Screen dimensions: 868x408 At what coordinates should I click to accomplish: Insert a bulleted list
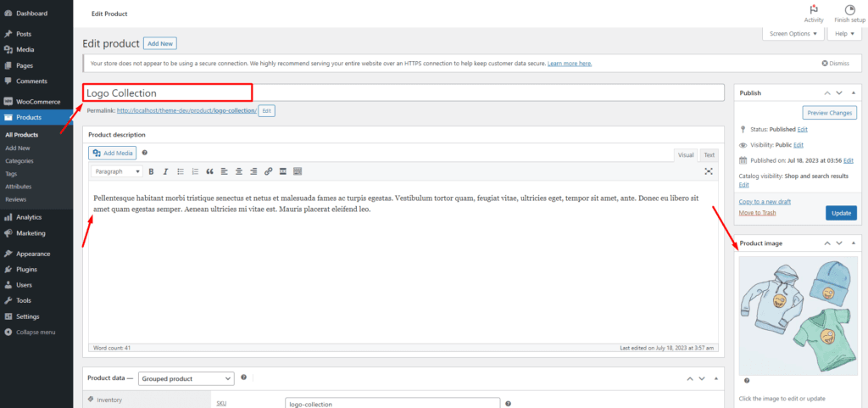[181, 171]
